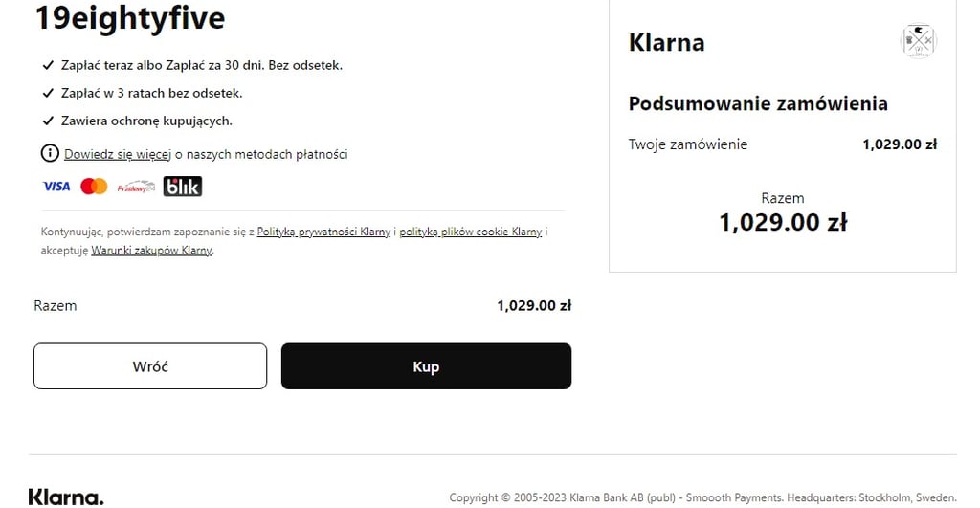
Task: Click the large Razem total amount
Action: 783,223
